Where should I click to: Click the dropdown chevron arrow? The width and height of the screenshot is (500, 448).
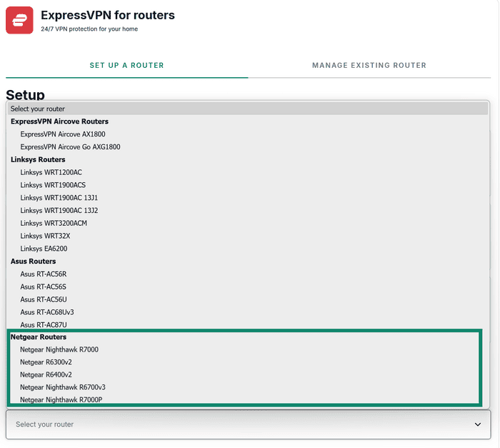(x=477, y=424)
